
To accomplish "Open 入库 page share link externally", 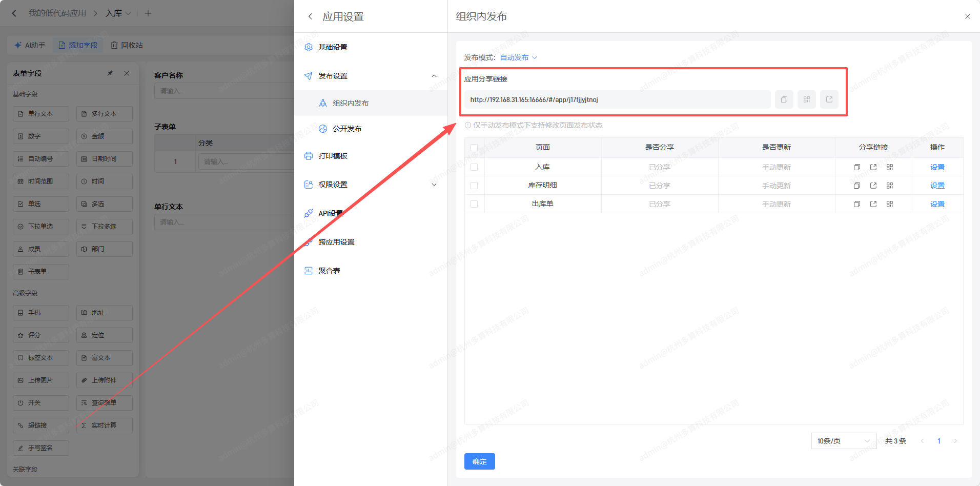I will (x=873, y=167).
